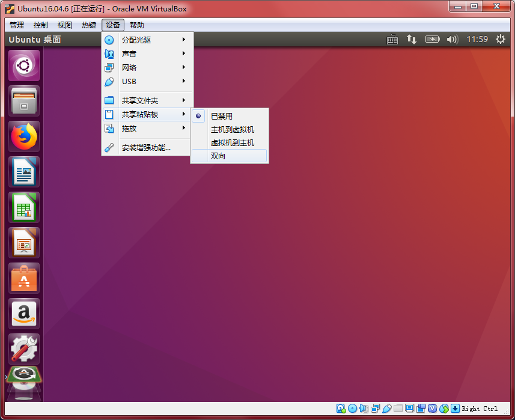Screen dimensions: 515x420
Task: Open the Files manager launcher
Action: click(24, 101)
